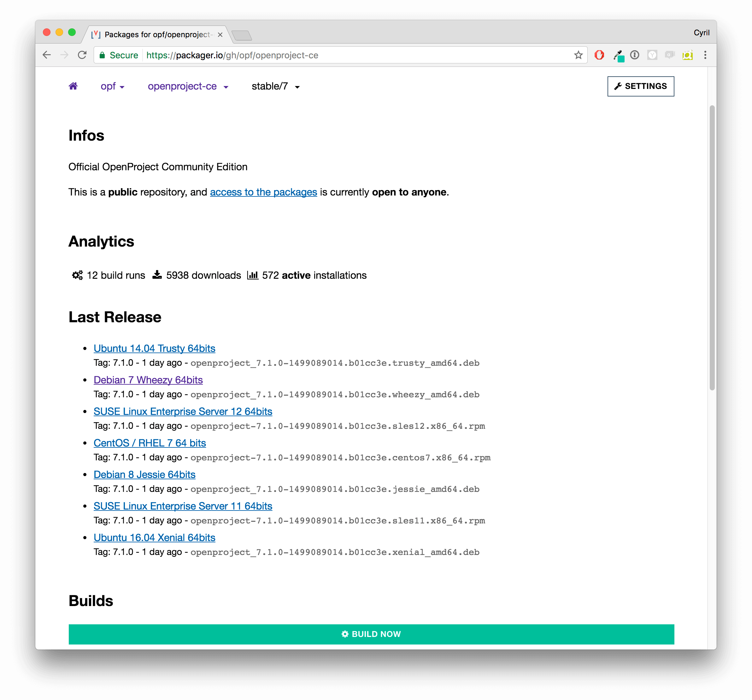752x700 pixels.
Task: Click the '5938 downloads' text
Action: [x=203, y=275]
